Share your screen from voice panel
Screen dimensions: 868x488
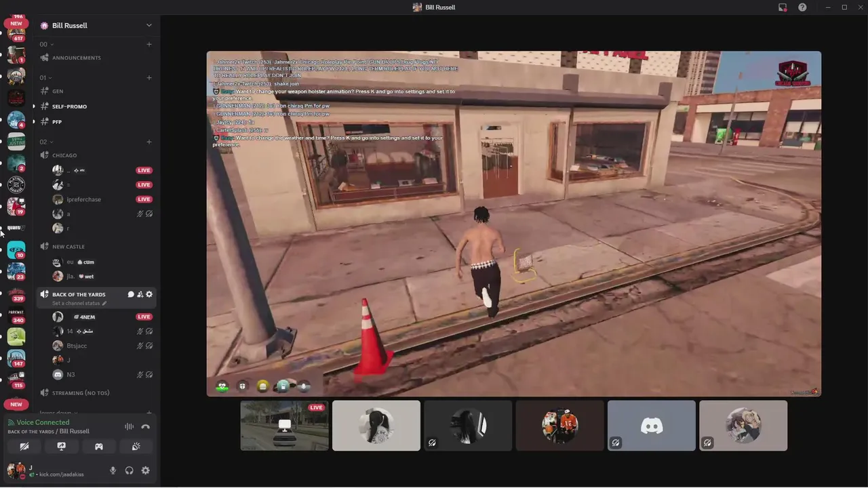pyautogui.click(x=61, y=447)
